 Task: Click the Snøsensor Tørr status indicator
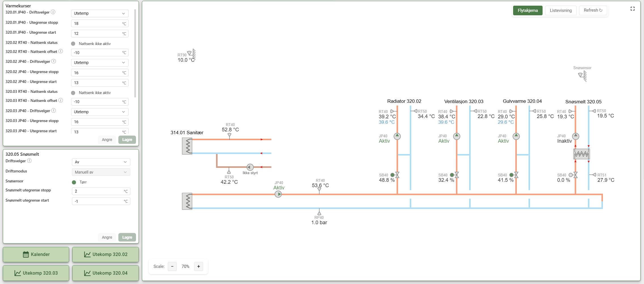pos(74,182)
